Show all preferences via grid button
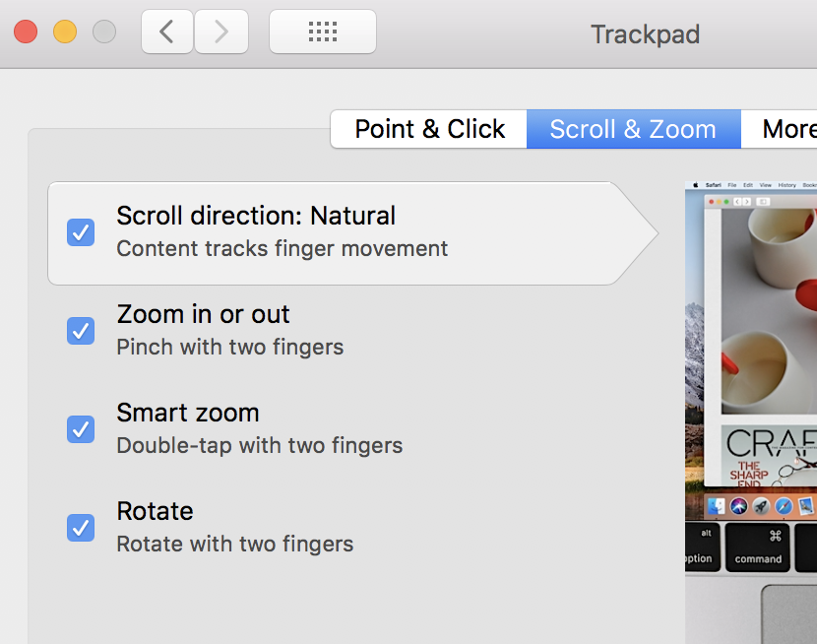817x644 pixels. tap(322, 32)
